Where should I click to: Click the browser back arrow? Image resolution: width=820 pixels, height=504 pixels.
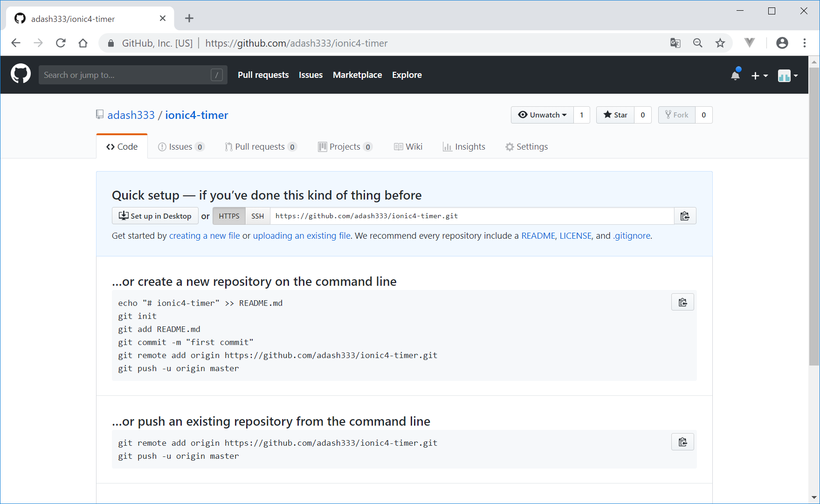point(16,43)
